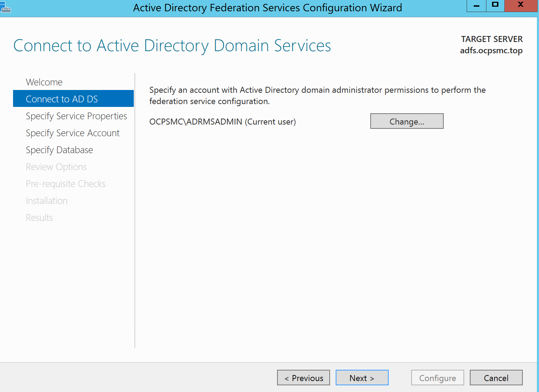Go to Specify Service Account step
539x392 pixels.
click(x=73, y=133)
